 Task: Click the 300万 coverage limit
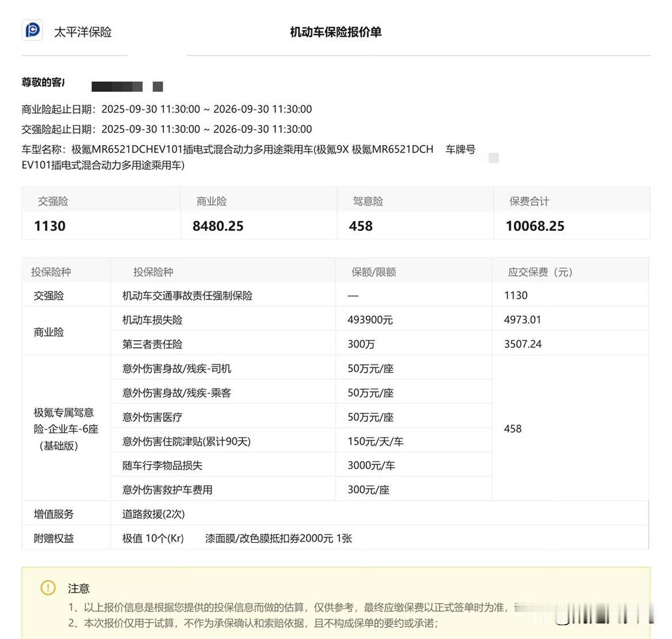[x=361, y=344]
